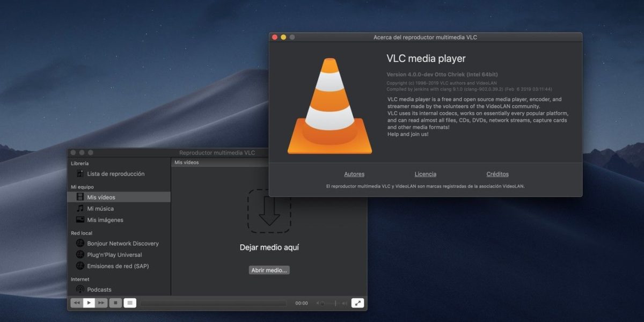Click the previous/rewind button

tap(77, 303)
